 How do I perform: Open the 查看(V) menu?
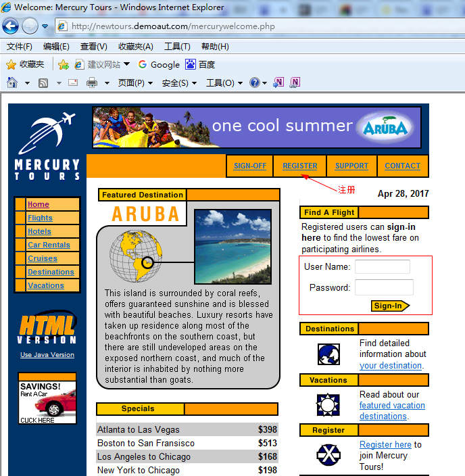[x=93, y=47]
